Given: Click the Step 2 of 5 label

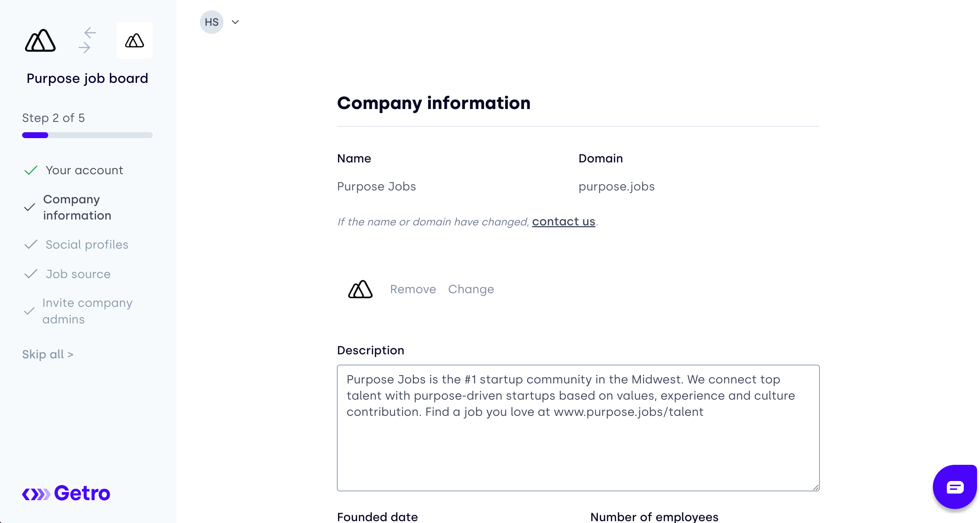Looking at the screenshot, I should (54, 118).
